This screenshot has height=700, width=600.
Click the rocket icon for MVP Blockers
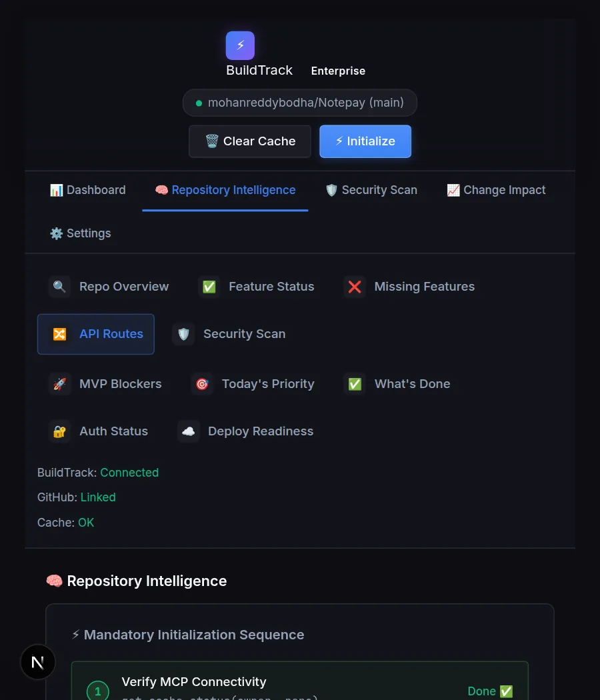pyautogui.click(x=59, y=384)
